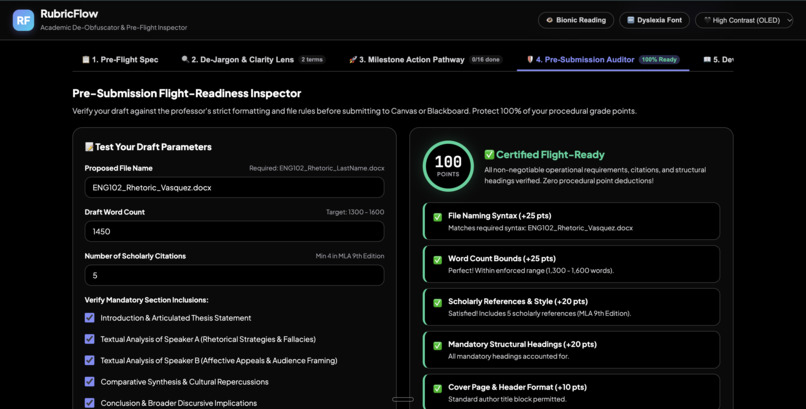This screenshot has height=409, width=806.
Task: Click the "0/16 done" badge
Action: [485, 60]
